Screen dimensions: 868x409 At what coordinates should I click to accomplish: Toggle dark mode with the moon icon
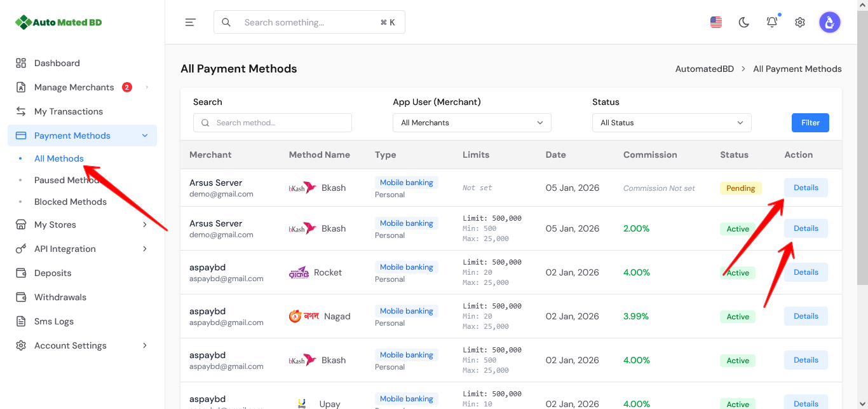click(743, 22)
